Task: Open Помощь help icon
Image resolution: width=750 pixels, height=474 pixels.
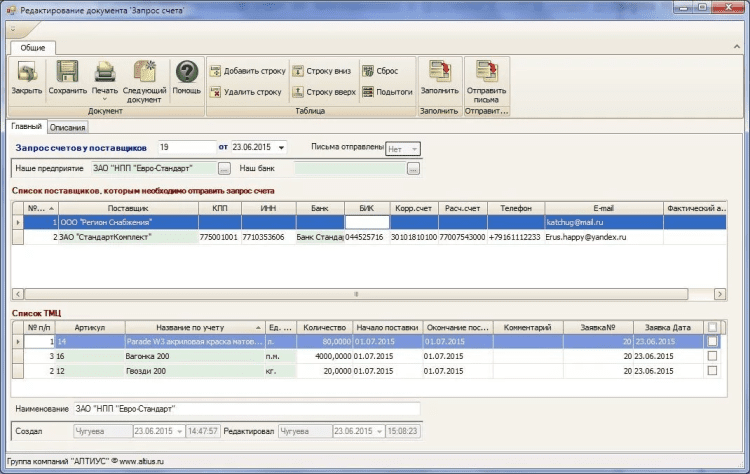Action: click(186, 73)
